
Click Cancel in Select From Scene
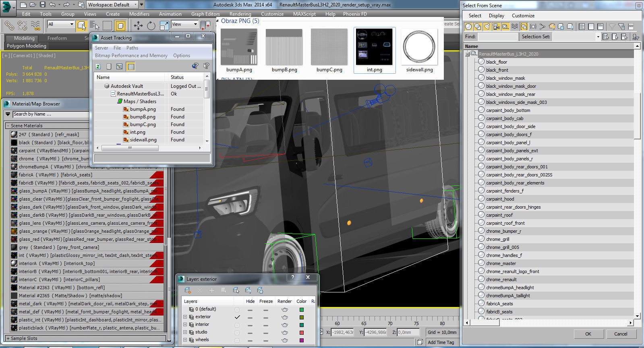coord(621,334)
